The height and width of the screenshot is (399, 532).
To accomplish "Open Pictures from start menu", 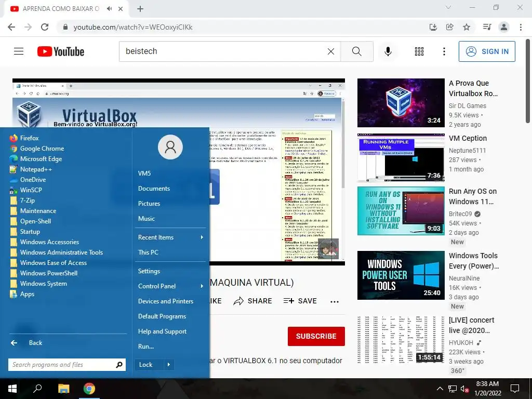I will (x=149, y=204).
